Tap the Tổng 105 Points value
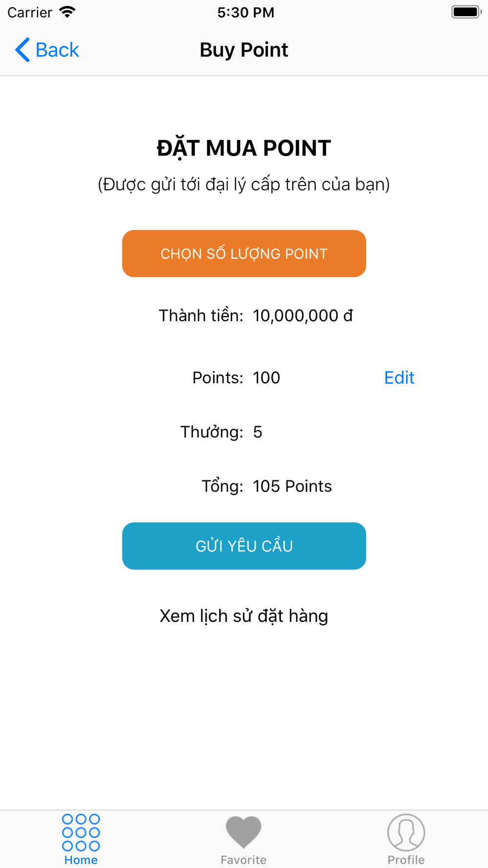488x868 pixels. tap(292, 486)
